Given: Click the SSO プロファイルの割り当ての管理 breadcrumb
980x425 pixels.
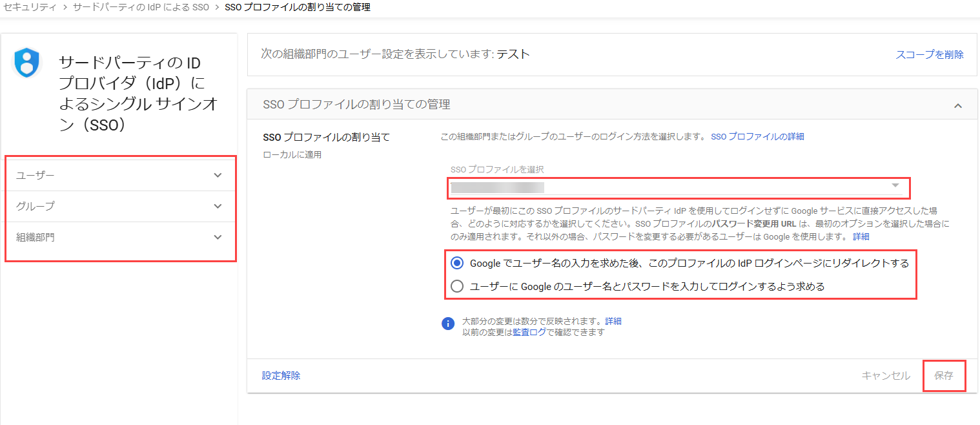Looking at the screenshot, I should point(298,8).
